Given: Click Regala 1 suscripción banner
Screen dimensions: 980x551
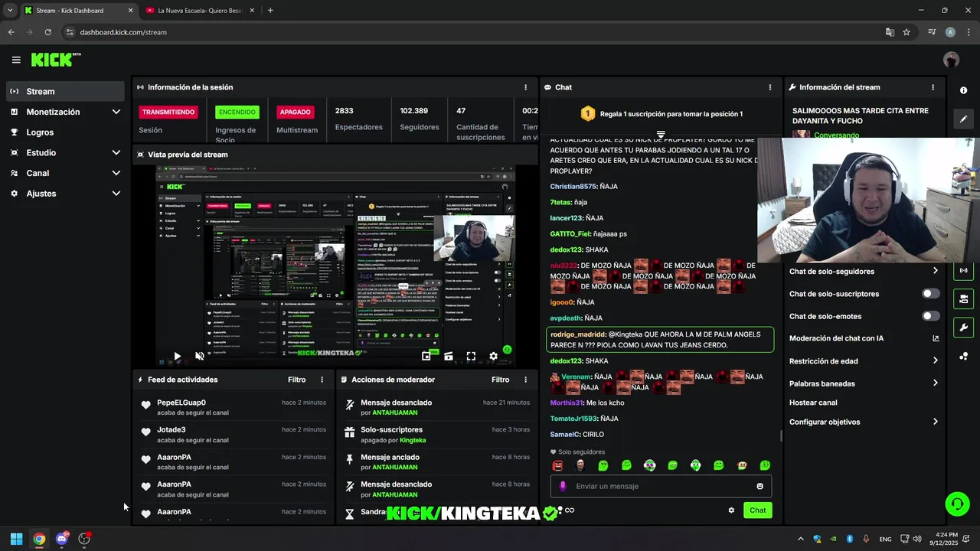Looking at the screenshot, I should [661, 114].
